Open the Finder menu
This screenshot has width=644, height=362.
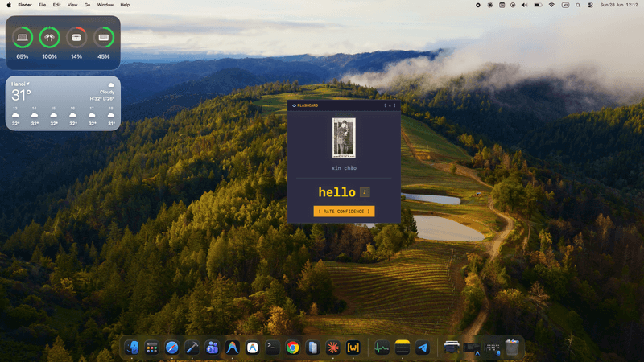[25, 5]
